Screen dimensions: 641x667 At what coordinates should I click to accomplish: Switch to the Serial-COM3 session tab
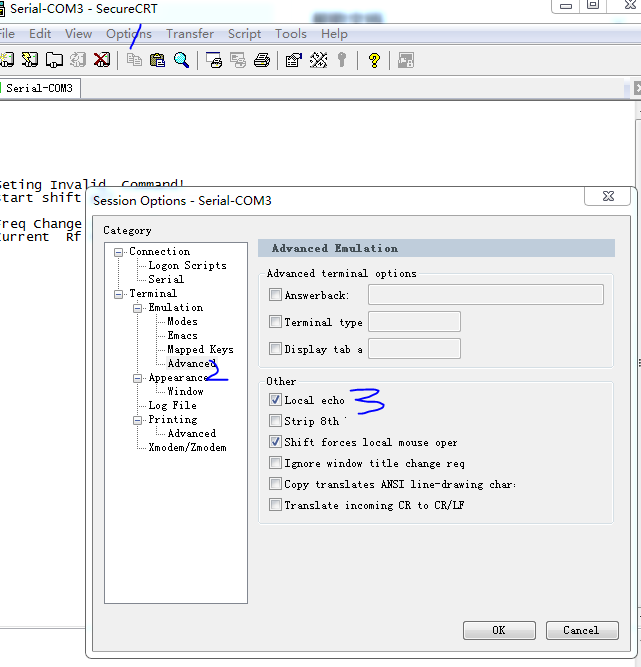pos(39,88)
